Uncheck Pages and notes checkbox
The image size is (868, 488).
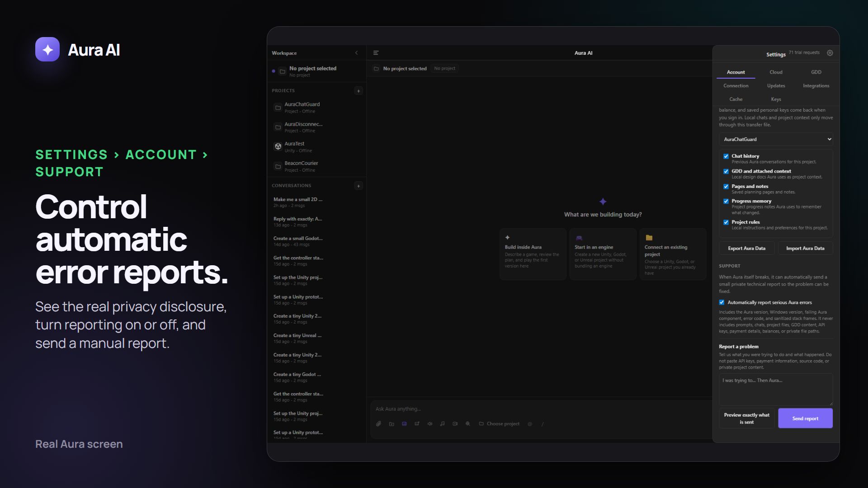pyautogui.click(x=726, y=187)
